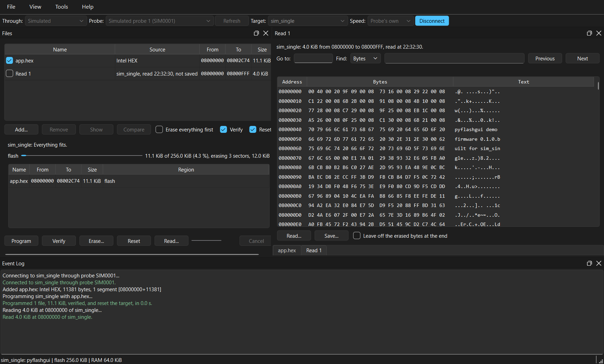Click Previous to find the previous match
Image resolution: width=604 pixels, height=364 pixels.
(x=545, y=59)
